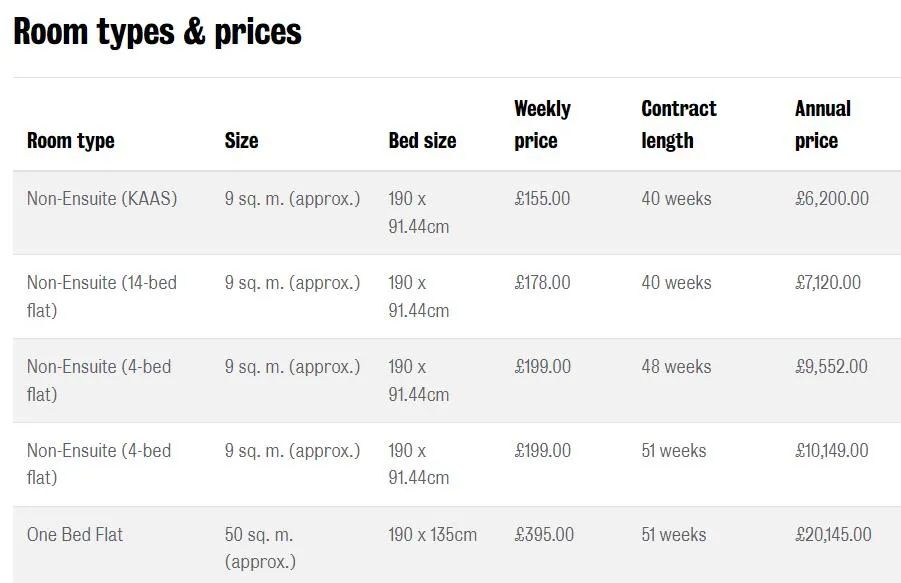
Task: Click the Weekly price column header
Action: pyautogui.click(x=542, y=125)
